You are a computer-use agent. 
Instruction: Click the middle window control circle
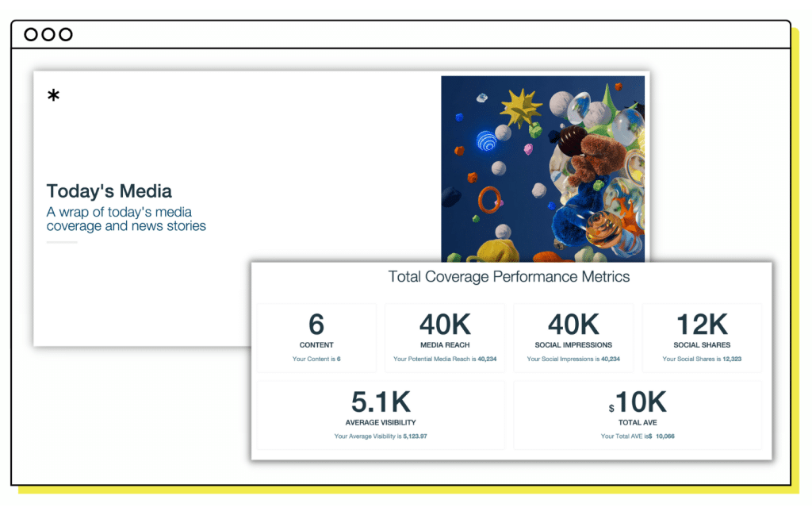click(x=48, y=34)
